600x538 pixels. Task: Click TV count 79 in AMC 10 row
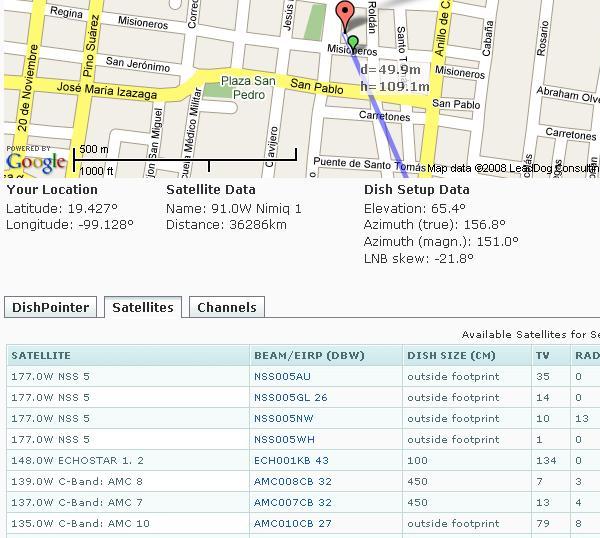543,523
